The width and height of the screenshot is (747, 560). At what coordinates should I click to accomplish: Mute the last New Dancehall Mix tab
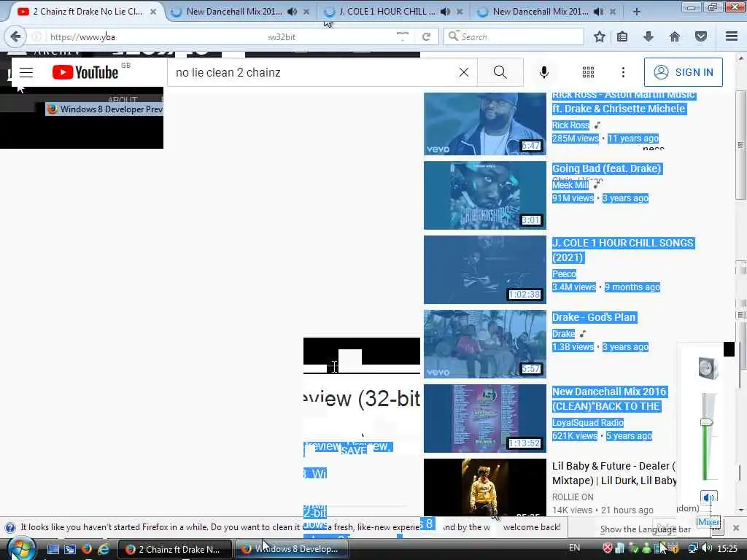[x=599, y=12]
